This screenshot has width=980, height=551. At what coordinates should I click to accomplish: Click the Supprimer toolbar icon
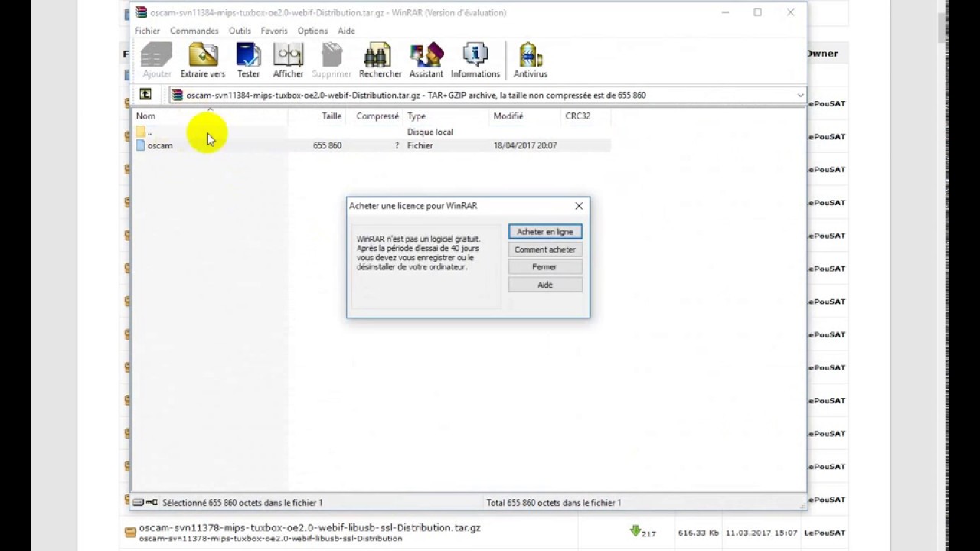[332, 60]
